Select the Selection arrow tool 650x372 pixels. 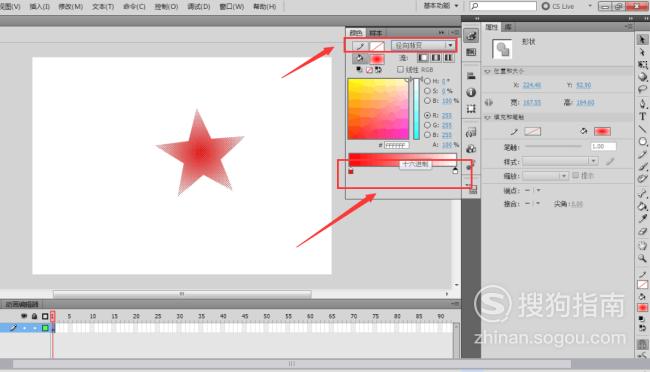[x=642, y=39]
